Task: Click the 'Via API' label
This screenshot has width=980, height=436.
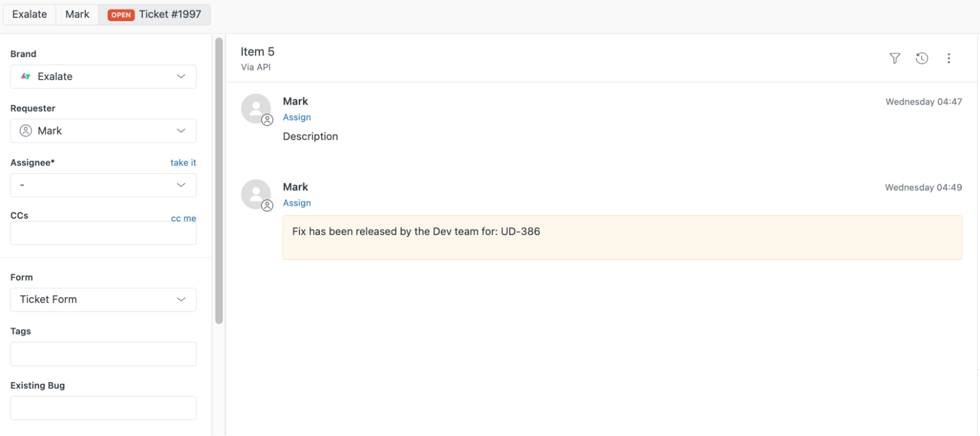Action: 256,67
